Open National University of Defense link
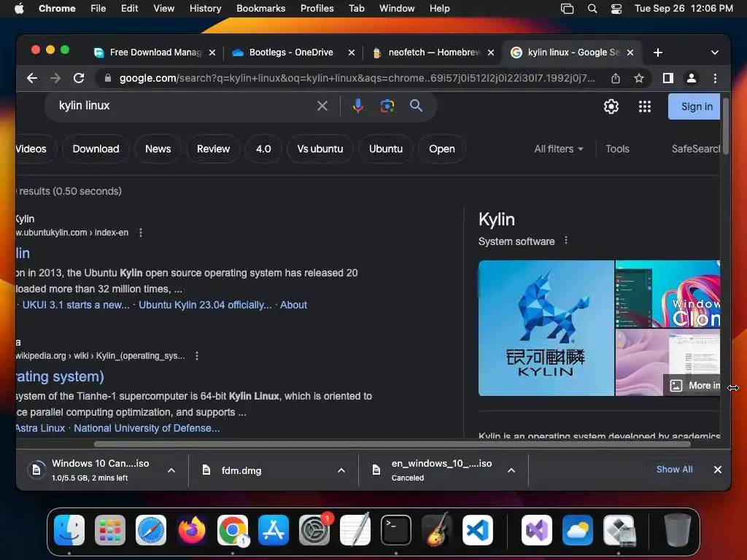747x560 pixels. point(147,428)
